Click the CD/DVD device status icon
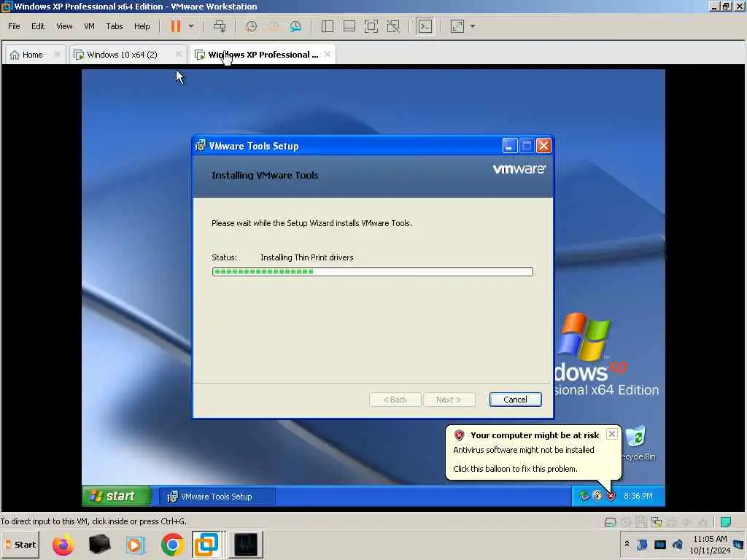Viewport: 747px width, 560px height. point(625,522)
